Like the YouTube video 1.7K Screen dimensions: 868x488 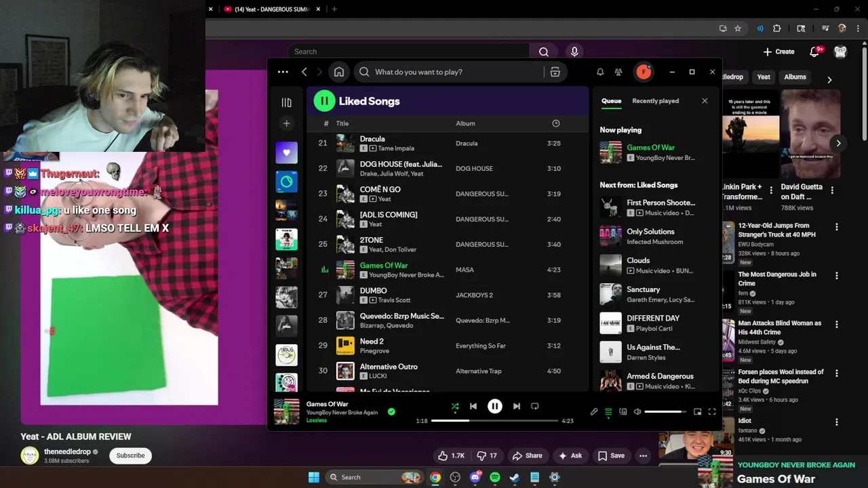click(x=451, y=455)
